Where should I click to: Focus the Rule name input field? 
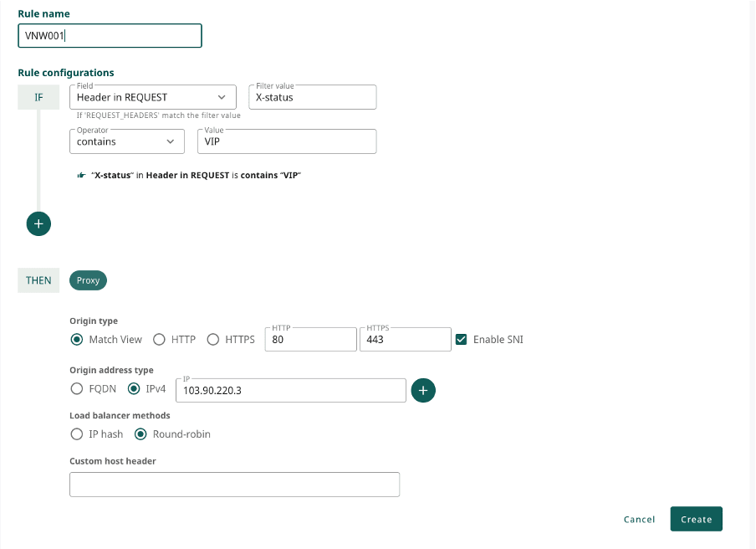[110, 36]
